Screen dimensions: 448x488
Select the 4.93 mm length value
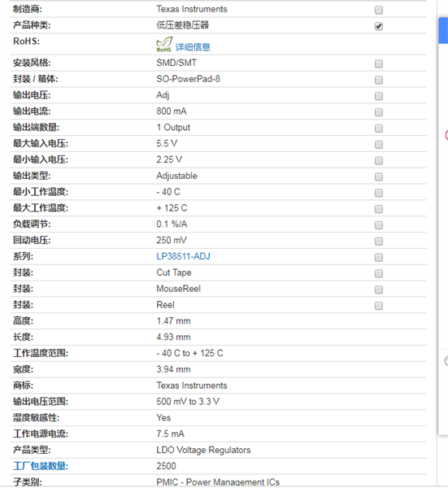click(x=173, y=337)
